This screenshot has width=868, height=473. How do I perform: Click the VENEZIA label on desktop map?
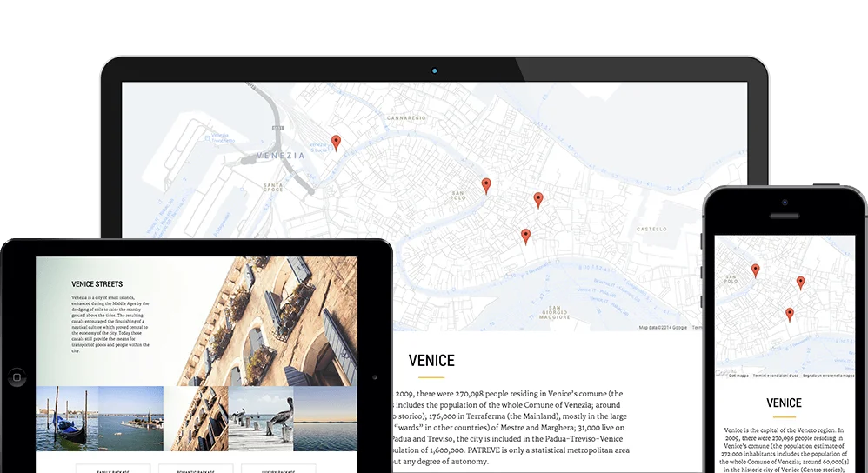point(281,156)
